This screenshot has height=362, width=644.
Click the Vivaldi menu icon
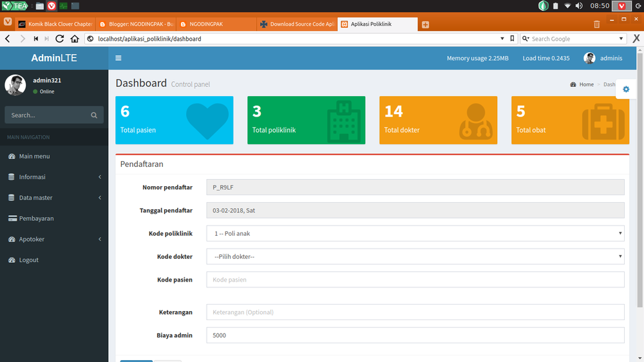pyautogui.click(x=7, y=21)
